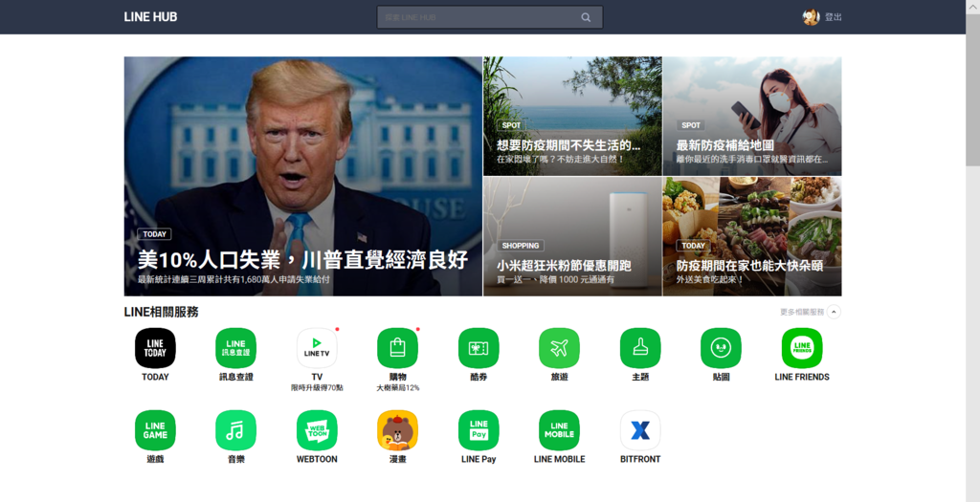Click the scrollbar up arrow

tap(972, 7)
